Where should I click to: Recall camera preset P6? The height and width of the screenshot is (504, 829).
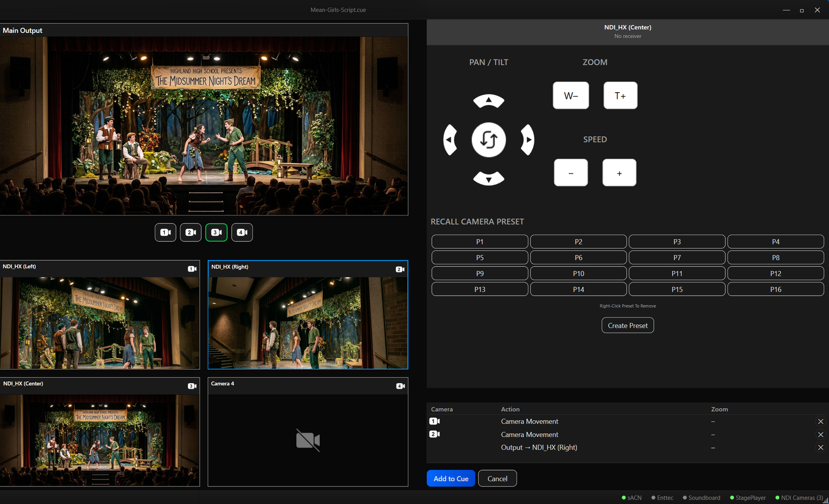click(578, 257)
